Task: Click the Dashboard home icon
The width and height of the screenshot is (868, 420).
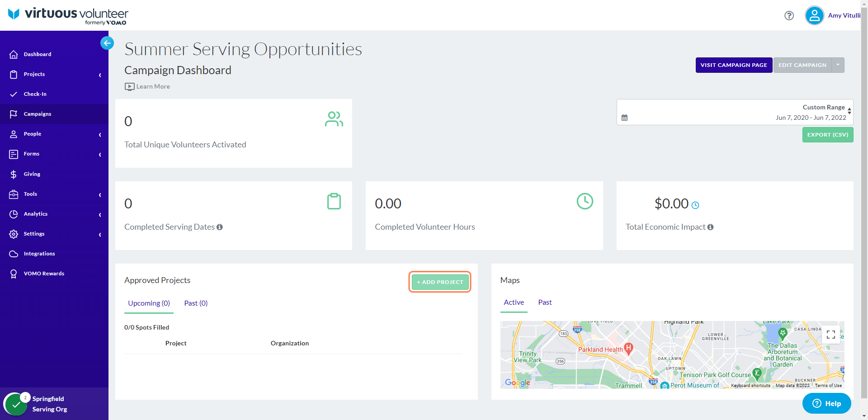Action: 14,54
